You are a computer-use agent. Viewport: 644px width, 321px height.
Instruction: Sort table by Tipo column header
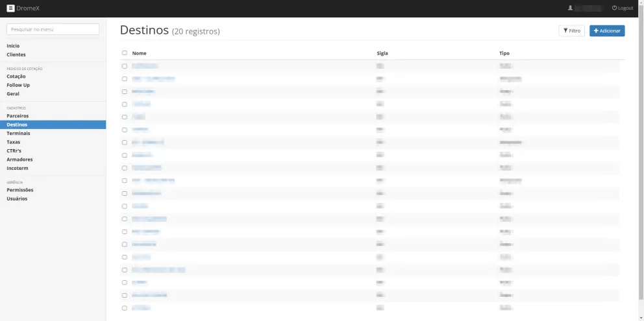tap(504, 53)
